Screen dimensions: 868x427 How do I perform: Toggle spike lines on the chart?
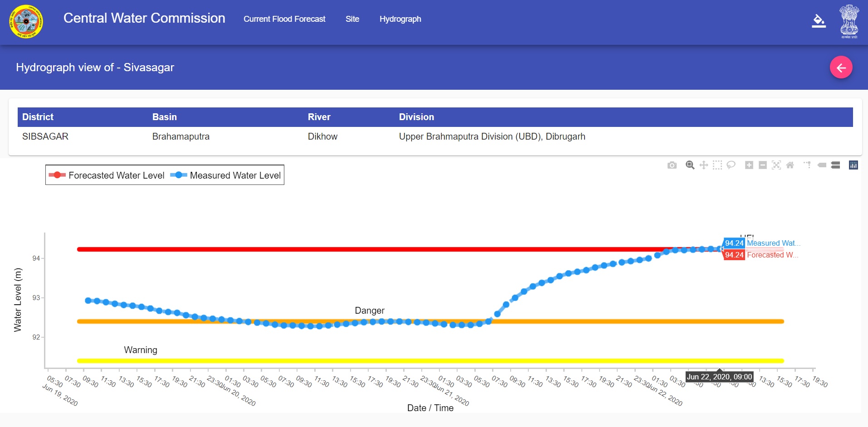click(807, 165)
